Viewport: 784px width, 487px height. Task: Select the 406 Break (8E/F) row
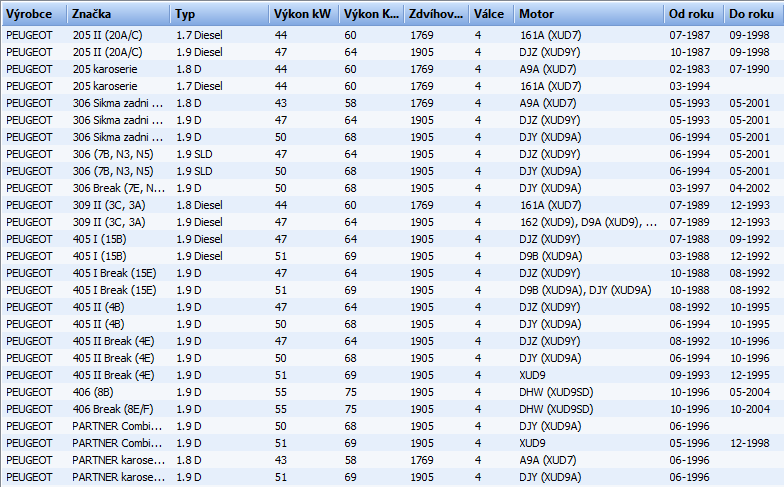tap(392, 409)
